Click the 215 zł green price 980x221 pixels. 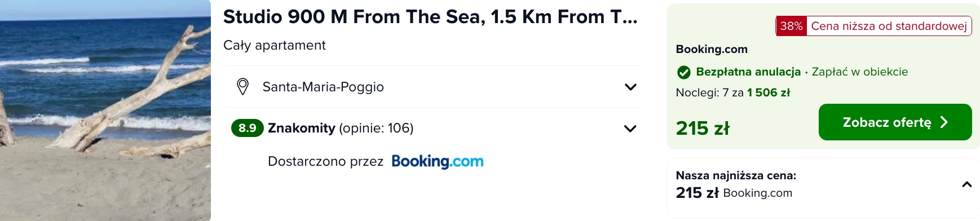(x=703, y=129)
